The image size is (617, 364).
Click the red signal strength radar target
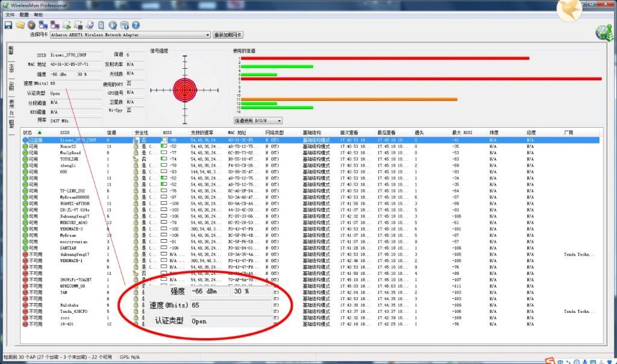[x=184, y=90]
